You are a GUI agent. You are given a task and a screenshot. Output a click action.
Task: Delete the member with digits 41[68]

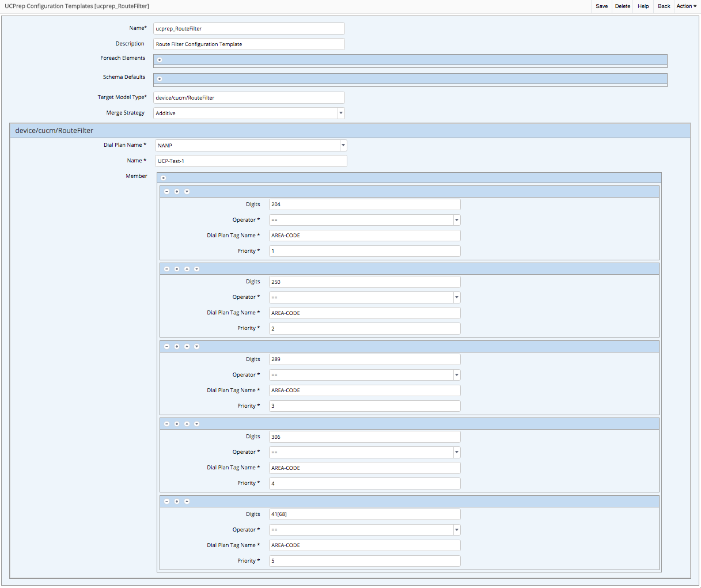tap(167, 502)
